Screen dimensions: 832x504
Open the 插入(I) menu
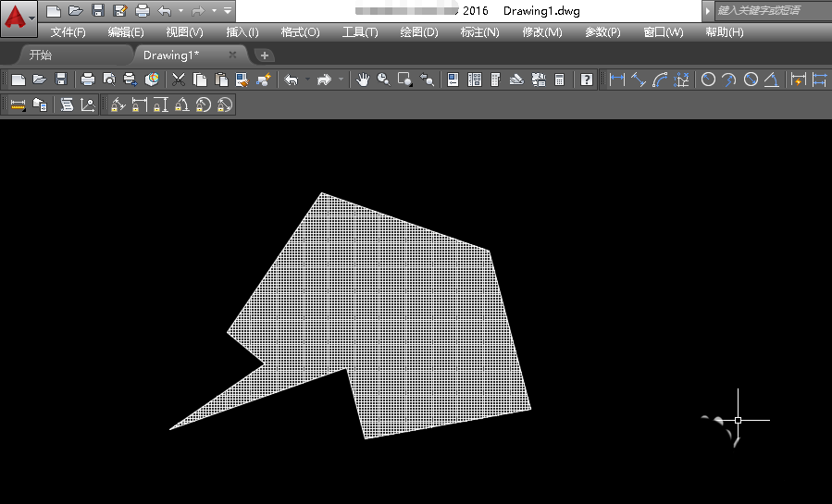pos(242,32)
